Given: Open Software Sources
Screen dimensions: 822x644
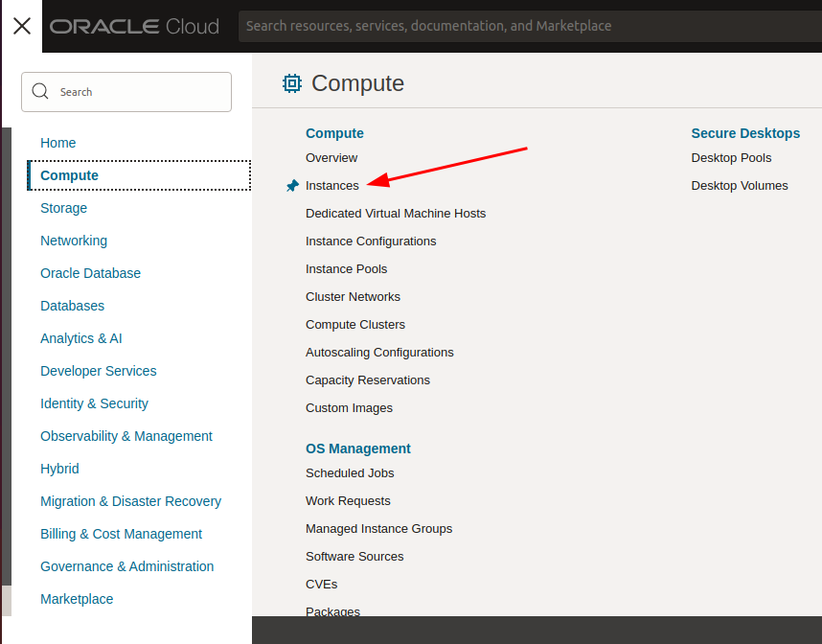Looking at the screenshot, I should (354, 557).
